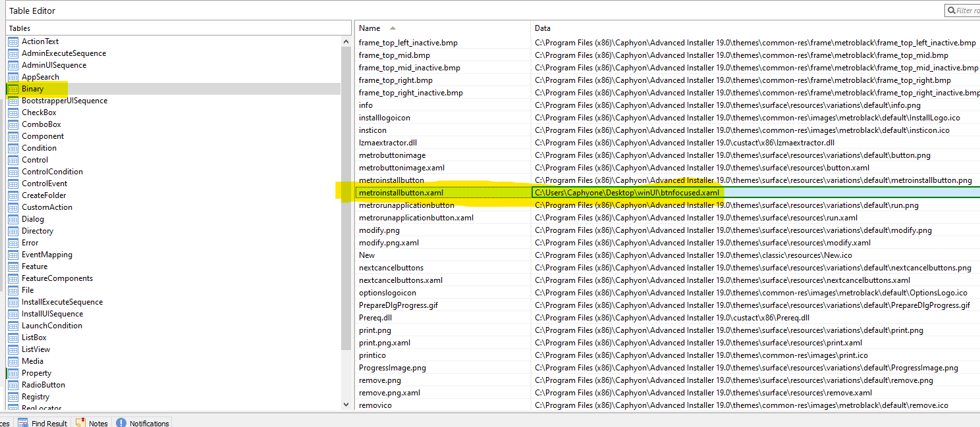Click the Registry table icon

click(13, 397)
